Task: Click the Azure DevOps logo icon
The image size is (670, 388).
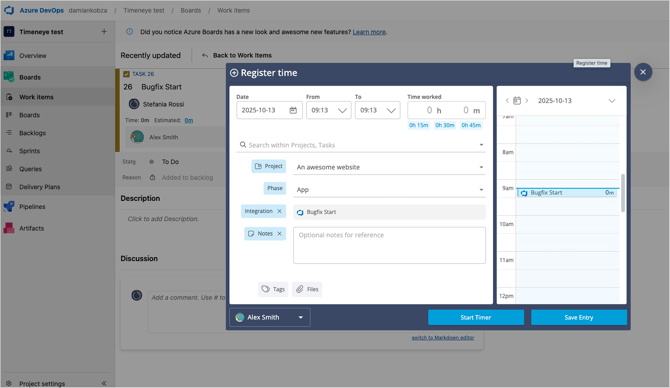Action: (9, 10)
